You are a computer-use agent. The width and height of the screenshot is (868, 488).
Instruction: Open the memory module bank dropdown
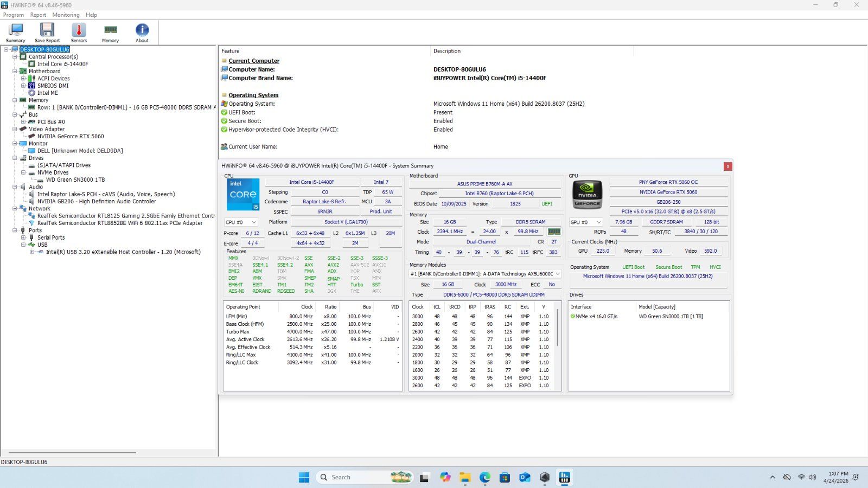(485, 274)
